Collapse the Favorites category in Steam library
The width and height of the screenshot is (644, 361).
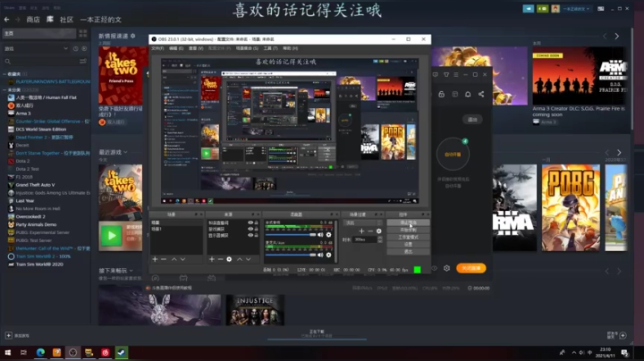coord(4,74)
